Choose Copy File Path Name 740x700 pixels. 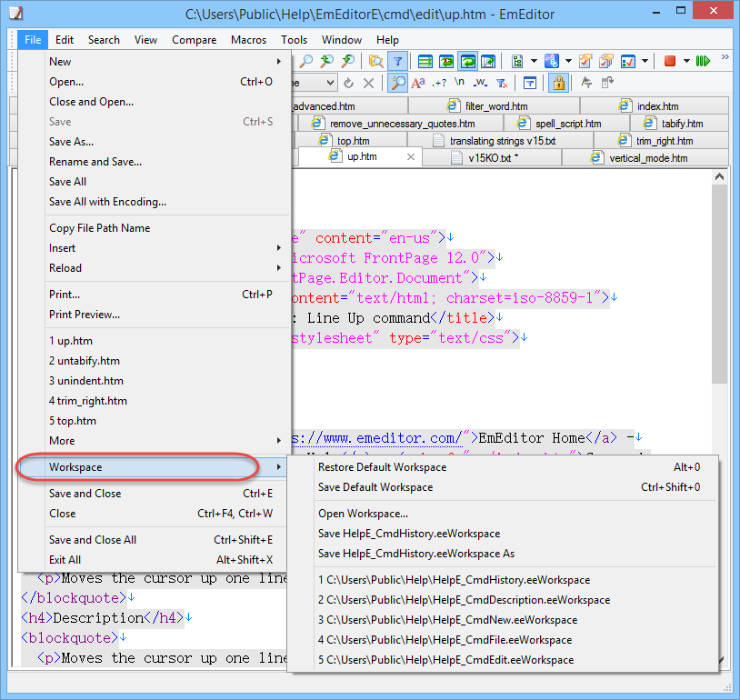[x=155, y=228]
